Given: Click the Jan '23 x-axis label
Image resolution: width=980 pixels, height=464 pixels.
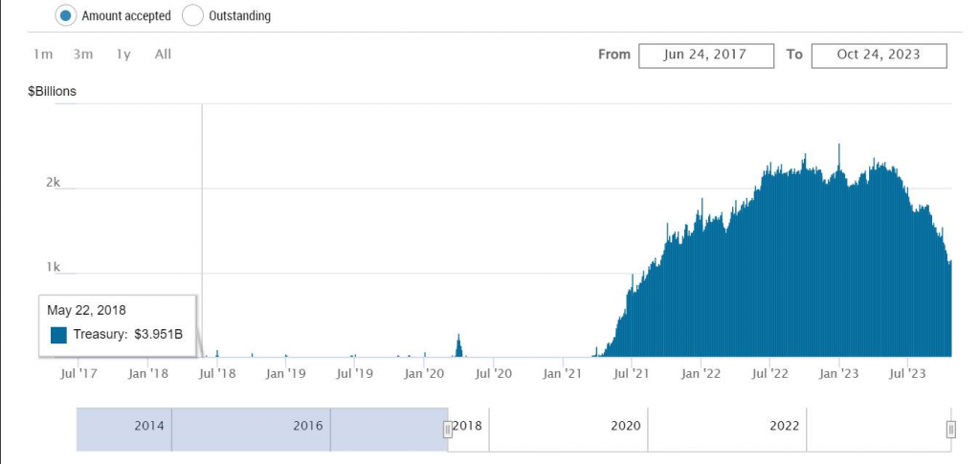Looking at the screenshot, I should [839, 373].
